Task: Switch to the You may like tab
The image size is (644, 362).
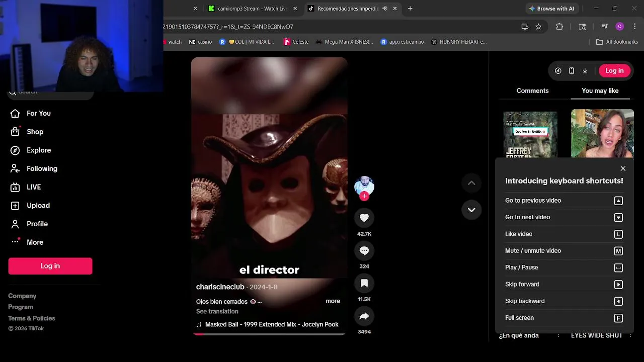Action: click(600, 90)
